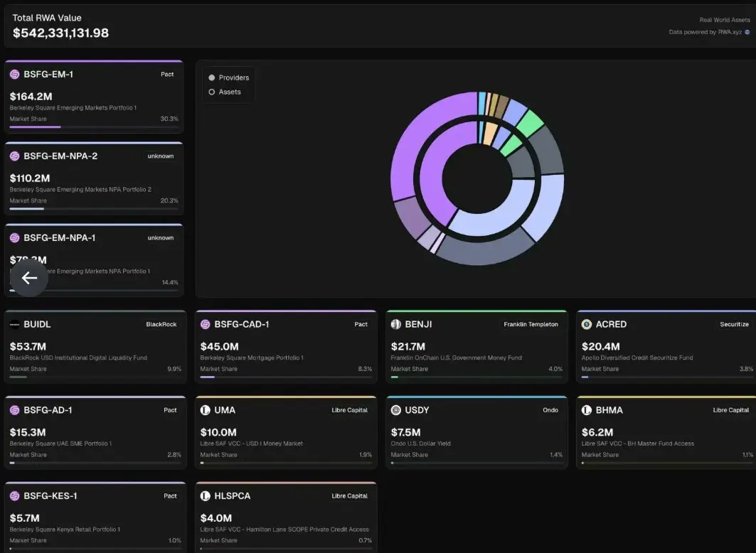The image size is (756, 553).
Task: Click the $20.4M value on ACRED
Action: point(601,346)
